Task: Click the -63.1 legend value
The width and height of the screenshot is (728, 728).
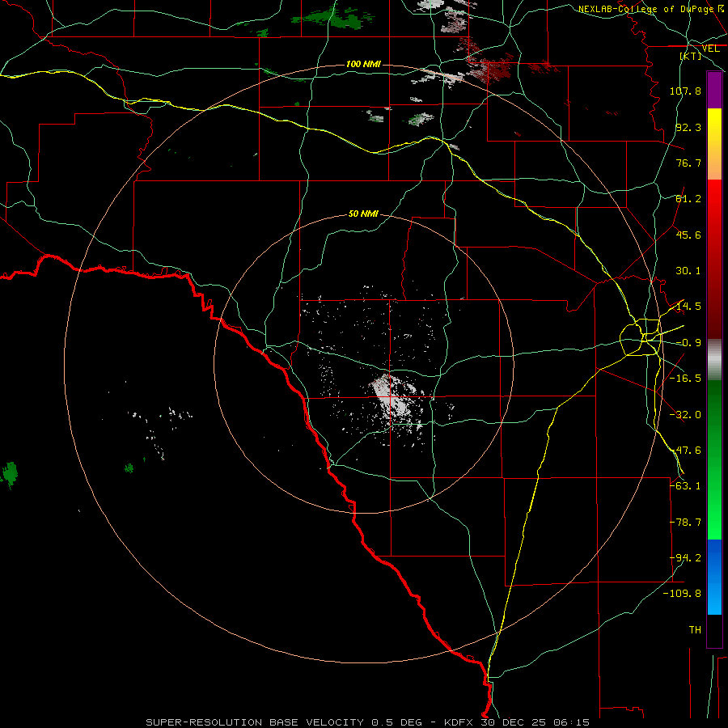Action: click(x=685, y=486)
